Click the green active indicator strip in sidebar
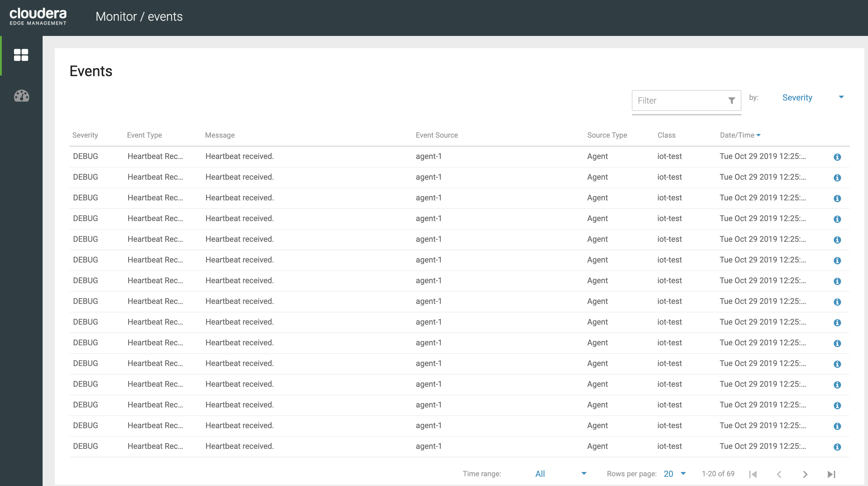This screenshot has height=486, width=868. point(1,55)
